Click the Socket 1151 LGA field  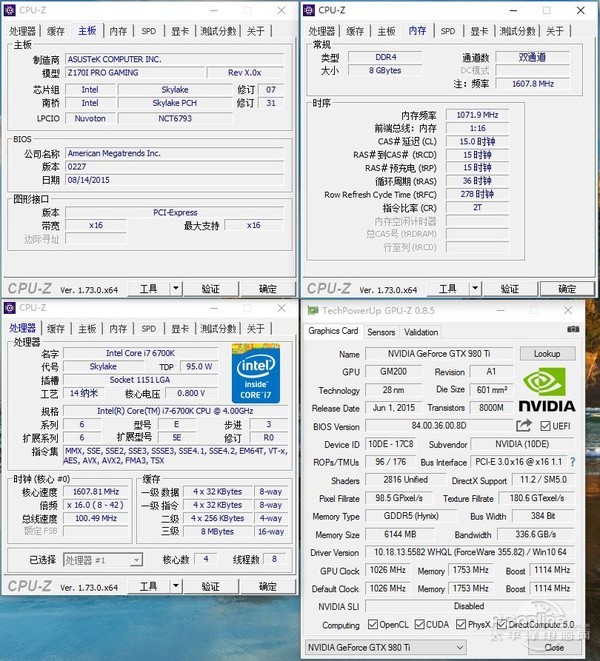click(x=140, y=380)
